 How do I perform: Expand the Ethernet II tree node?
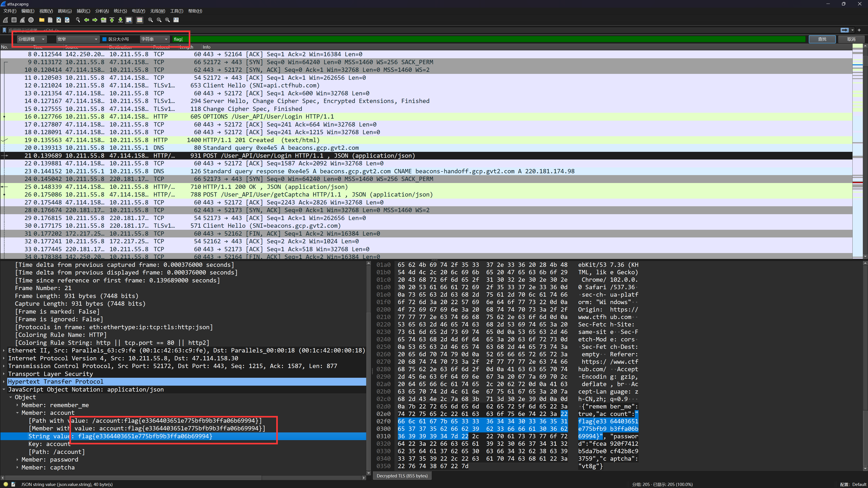[x=4, y=350]
